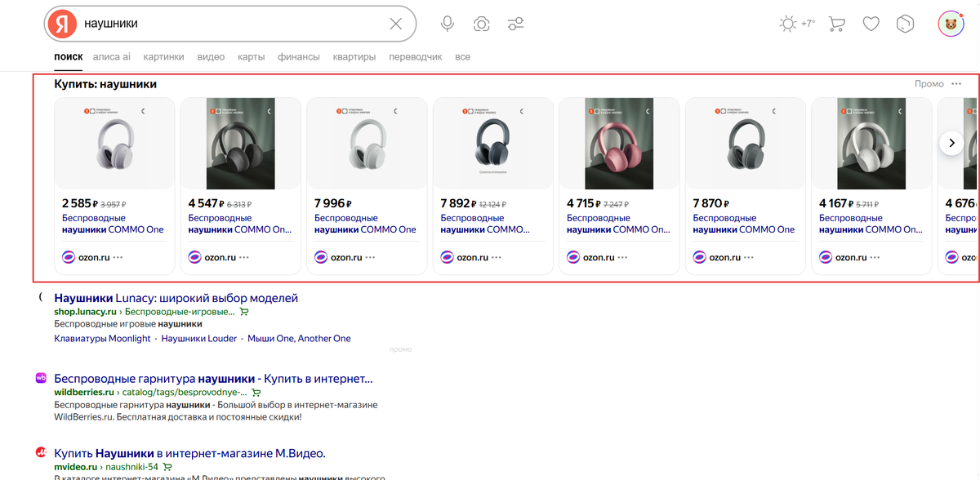Switch to the алиса ai tab
This screenshot has height=480, width=980.
coord(112,57)
